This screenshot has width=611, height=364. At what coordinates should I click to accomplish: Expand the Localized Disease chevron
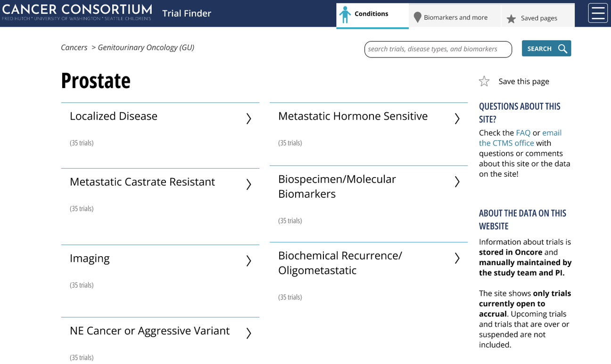248,118
